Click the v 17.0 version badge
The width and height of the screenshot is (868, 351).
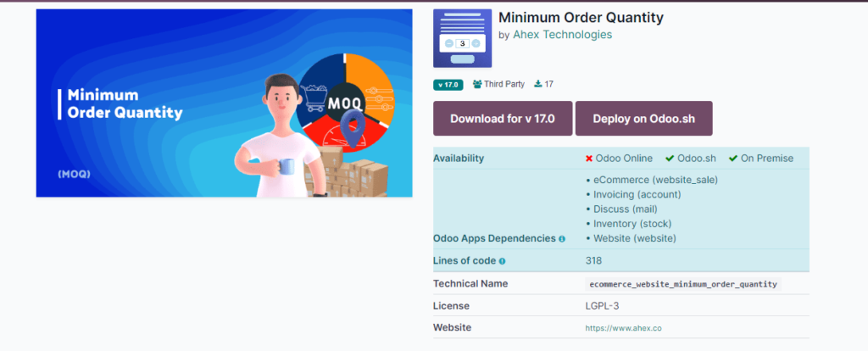coord(448,84)
